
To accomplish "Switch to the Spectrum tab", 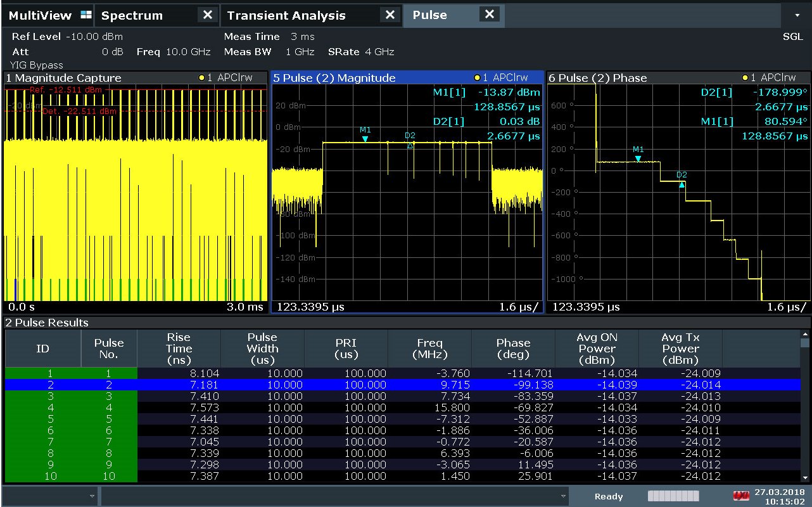I will 132,15.
